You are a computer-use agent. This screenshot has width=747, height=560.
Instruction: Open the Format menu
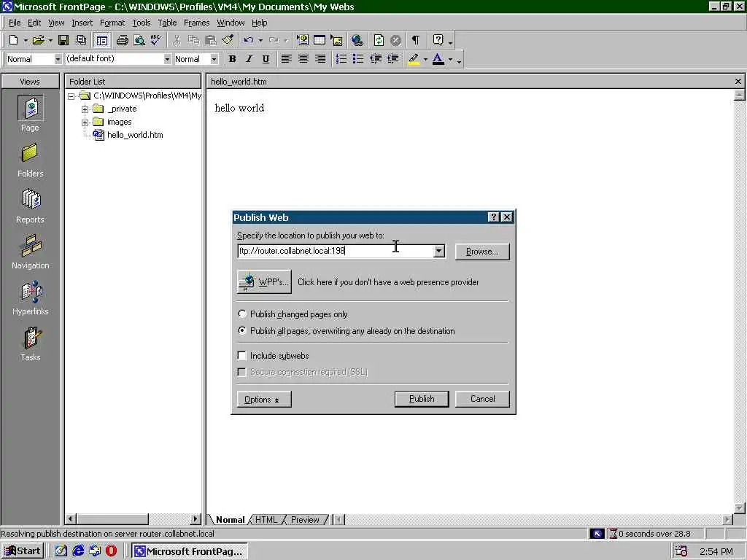tap(112, 23)
